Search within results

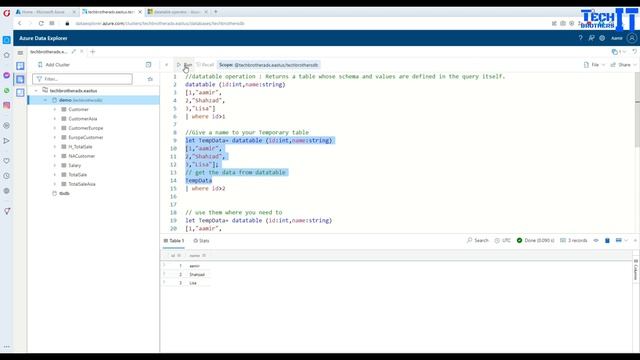tap(478, 240)
